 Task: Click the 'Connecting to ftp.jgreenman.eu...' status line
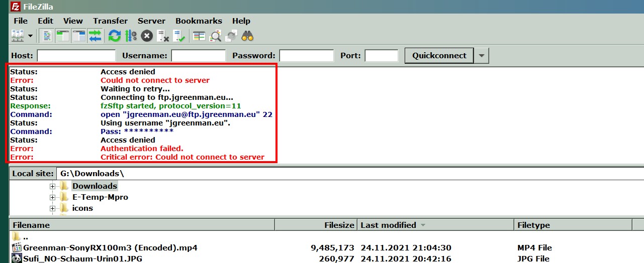(167, 97)
